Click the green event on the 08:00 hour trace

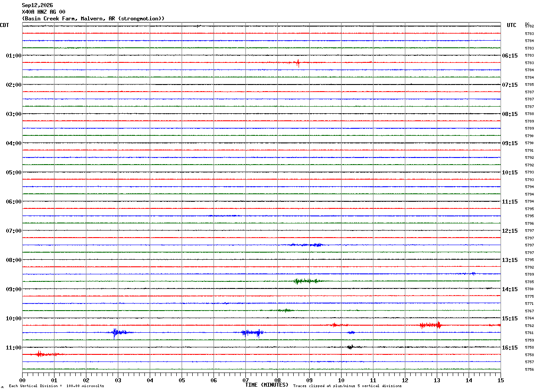click(307, 281)
